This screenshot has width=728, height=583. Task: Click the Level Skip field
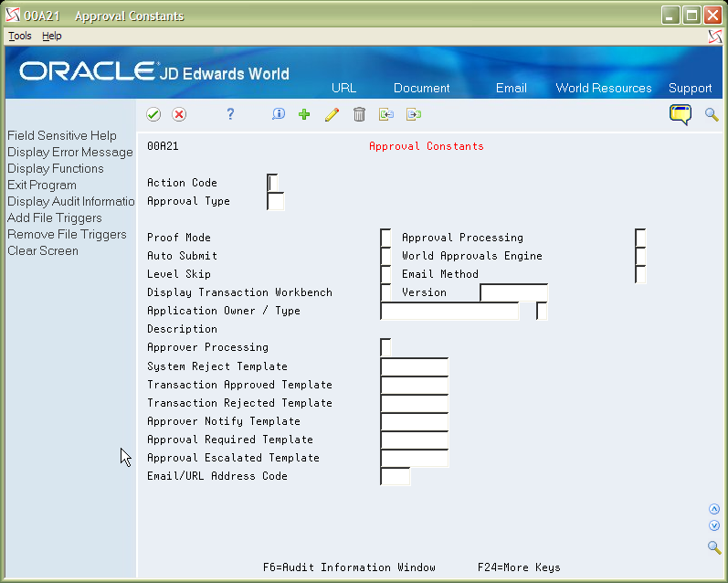(x=385, y=274)
